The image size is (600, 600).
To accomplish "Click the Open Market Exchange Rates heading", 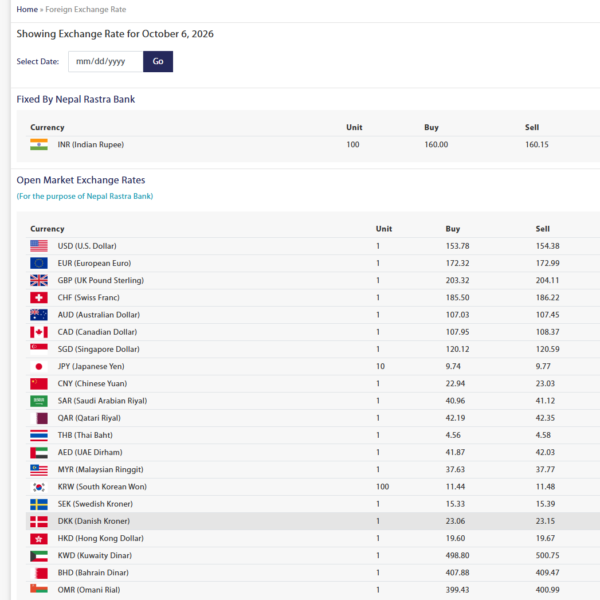I will coord(81,180).
